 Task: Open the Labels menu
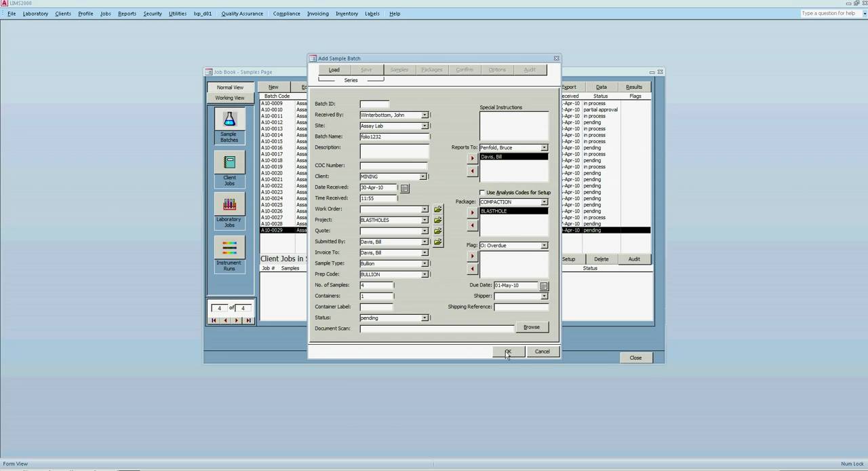(x=372, y=14)
